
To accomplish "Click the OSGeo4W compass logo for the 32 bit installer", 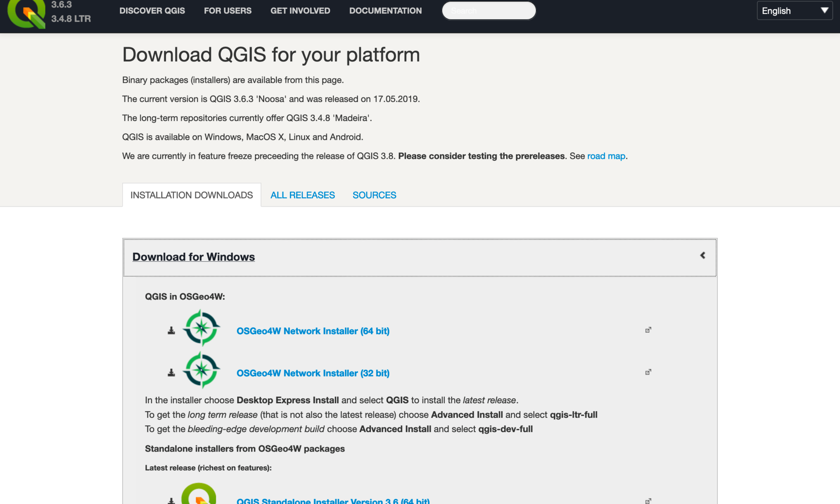I will 202,370.
